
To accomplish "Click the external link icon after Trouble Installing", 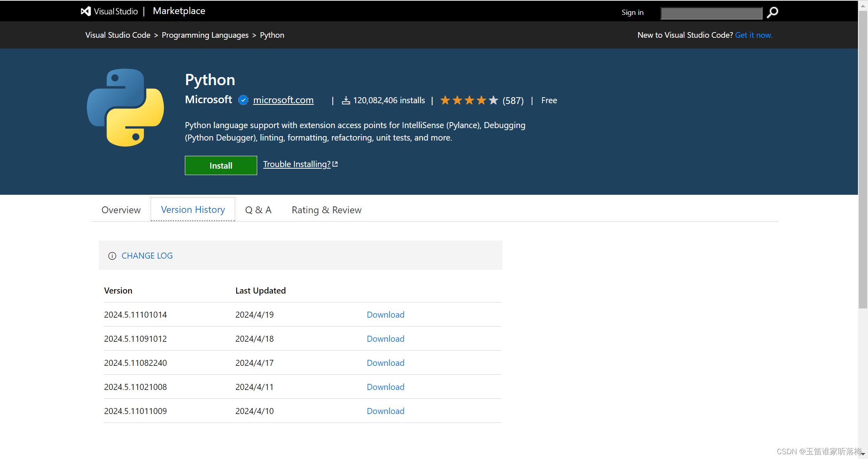I will click(335, 164).
